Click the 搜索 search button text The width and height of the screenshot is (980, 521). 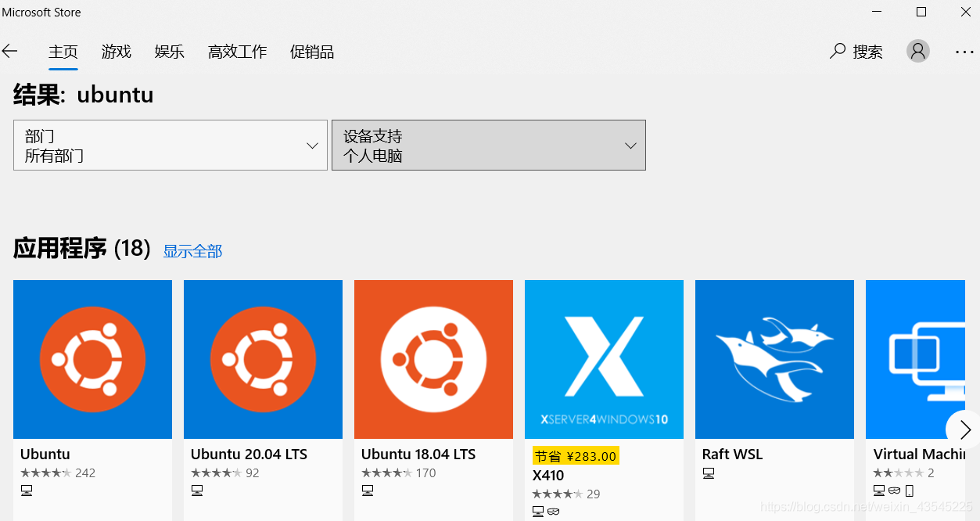pyautogui.click(x=867, y=52)
